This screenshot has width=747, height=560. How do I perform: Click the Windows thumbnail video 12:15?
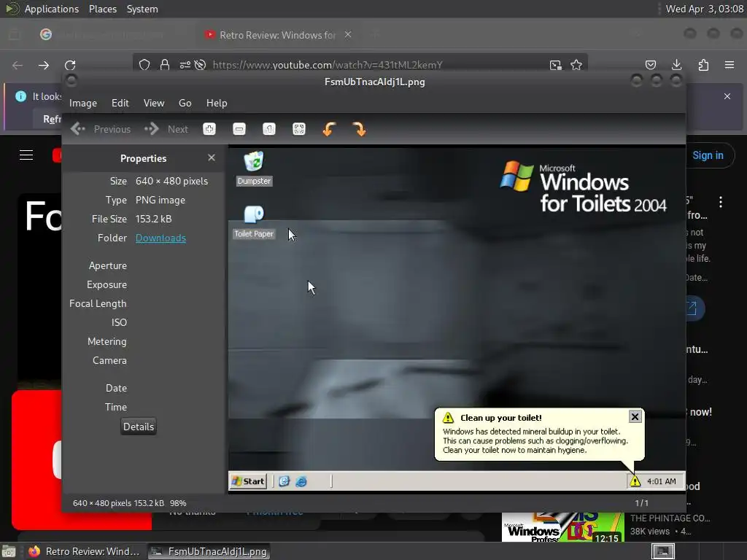pyautogui.click(x=563, y=527)
